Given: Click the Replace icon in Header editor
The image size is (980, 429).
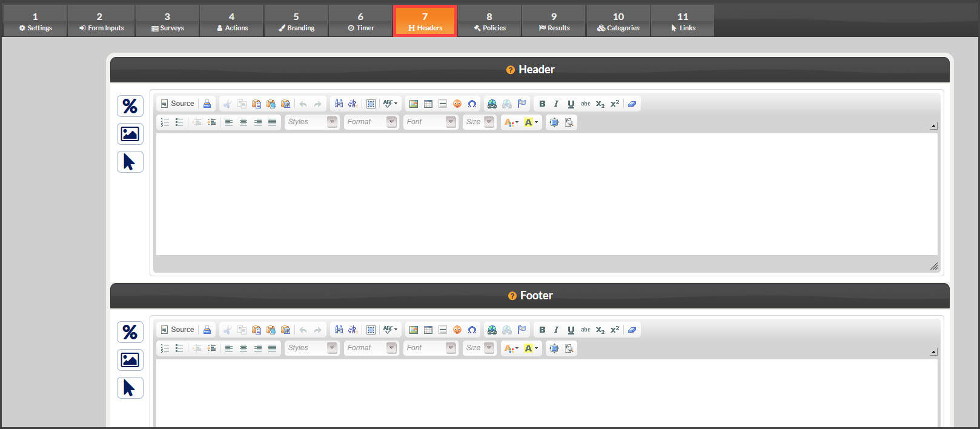Looking at the screenshot, I should [353, 104].
